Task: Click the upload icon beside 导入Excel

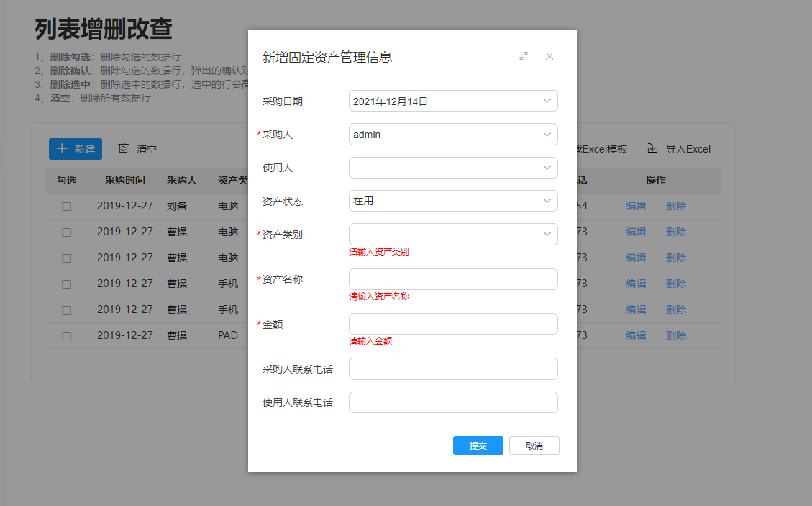Action: click(x=652, y=148)
